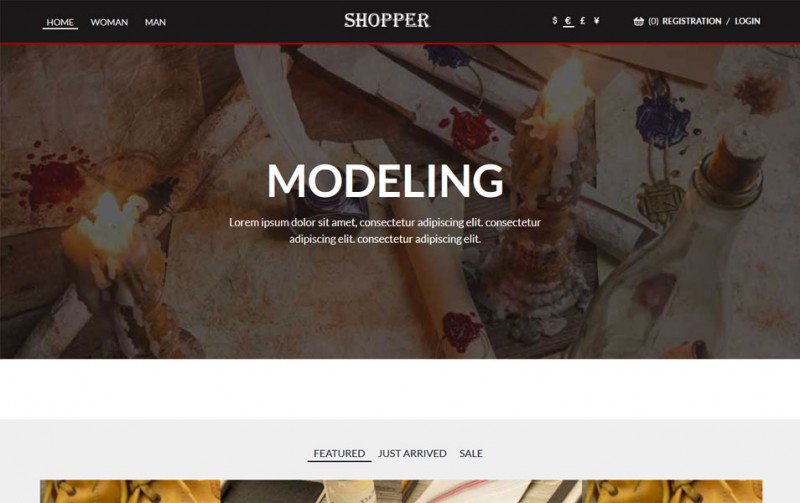The height and width of the screenshot is (503, 800).
Task: Open the shopping basket icon
Action: pyautogui.click(x=639, y=21)
